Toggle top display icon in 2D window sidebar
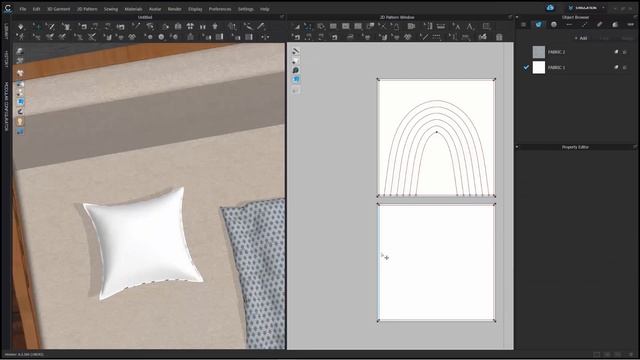The width and height of the screenshot is (640, 360). (296, 51)
